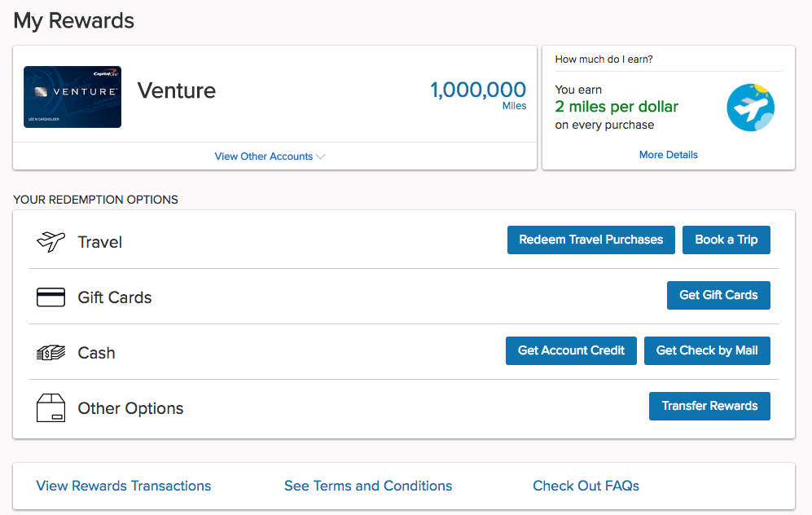The height and width of the screenshot is (515, 812).
Task: Click the Gift Cards row label
Action: (x=115, y=298)
